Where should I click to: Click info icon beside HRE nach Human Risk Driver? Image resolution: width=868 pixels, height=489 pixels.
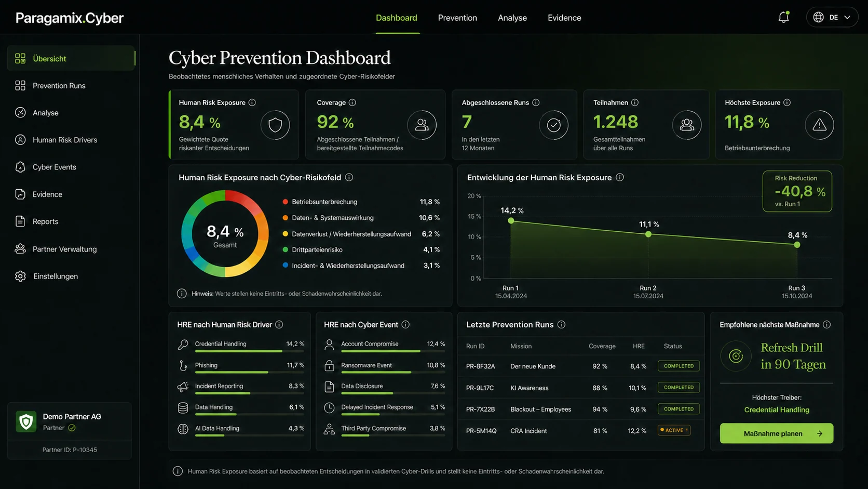pyautogui.click(x=279, y=324)
